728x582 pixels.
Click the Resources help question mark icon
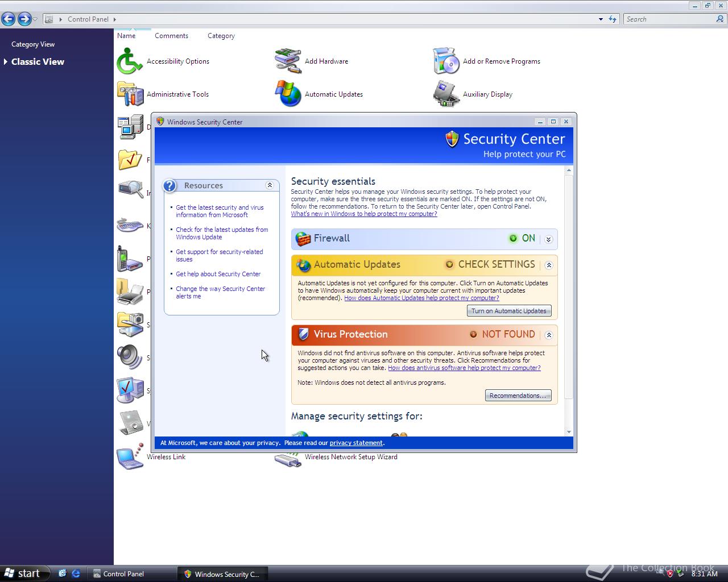click(169, 186)
